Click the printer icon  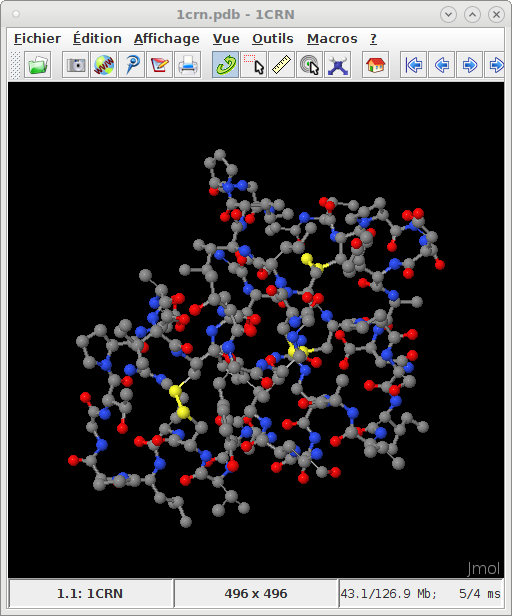[188, 65]
